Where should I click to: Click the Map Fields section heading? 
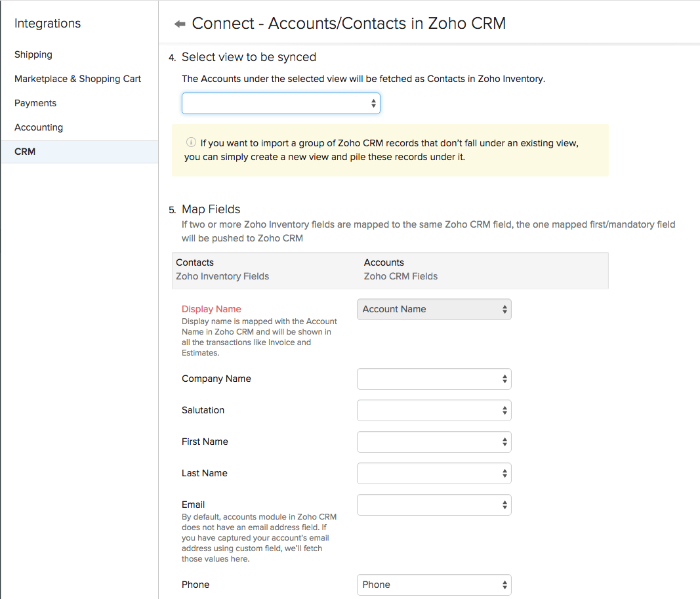coord(211,209)
